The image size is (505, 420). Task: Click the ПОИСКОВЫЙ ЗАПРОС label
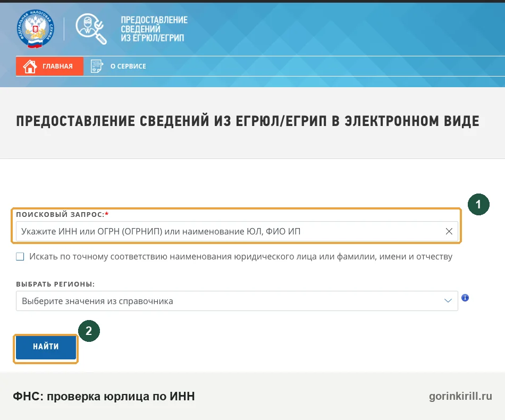62,214
